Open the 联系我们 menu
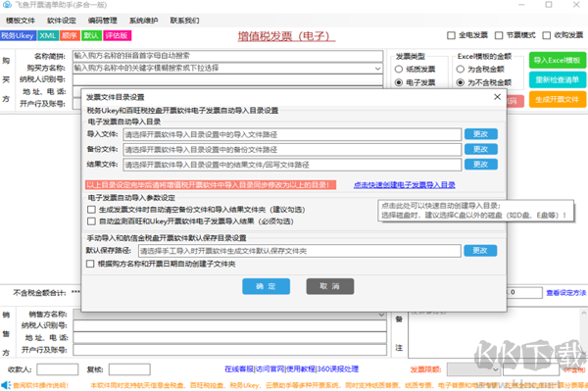 coord(184,21)
